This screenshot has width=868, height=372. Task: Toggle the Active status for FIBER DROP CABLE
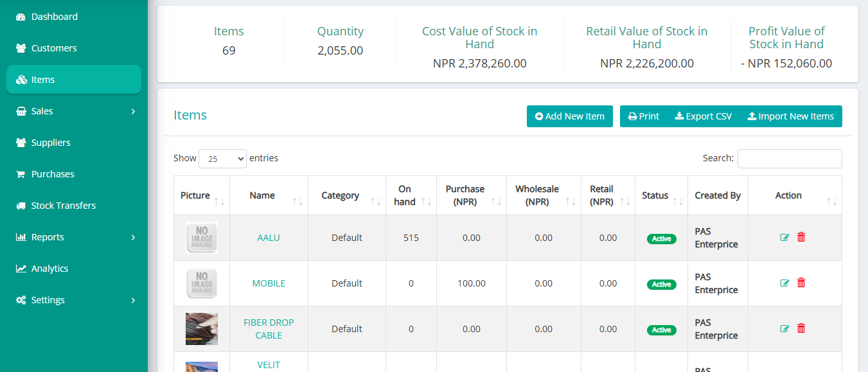click(661, 330)
